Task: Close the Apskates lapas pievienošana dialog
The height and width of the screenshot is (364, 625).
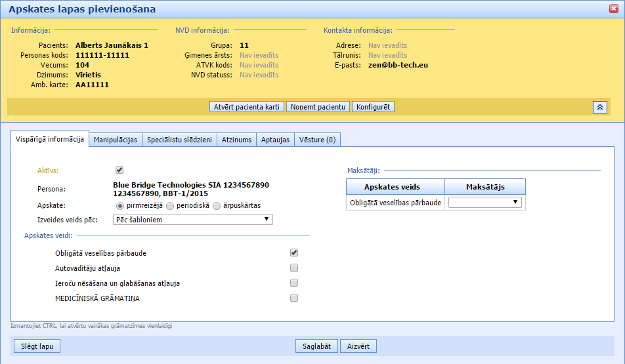Action: [x=614, y=9]
